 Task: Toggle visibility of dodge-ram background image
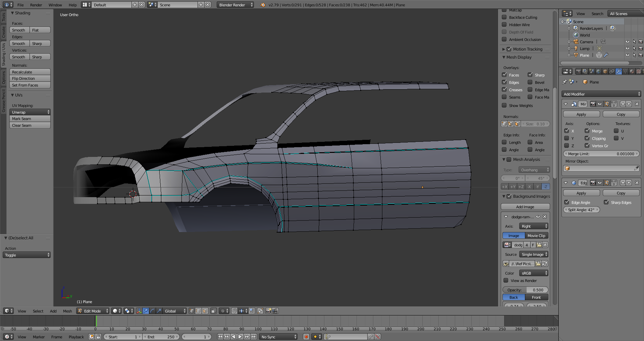click(x=538, y=217)
